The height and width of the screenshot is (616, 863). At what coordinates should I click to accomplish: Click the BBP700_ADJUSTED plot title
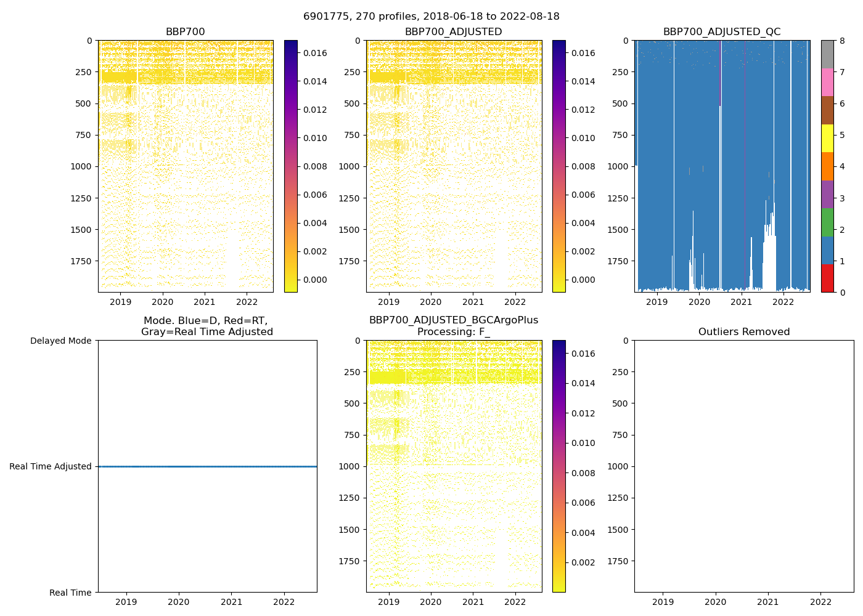coord(453,31)
